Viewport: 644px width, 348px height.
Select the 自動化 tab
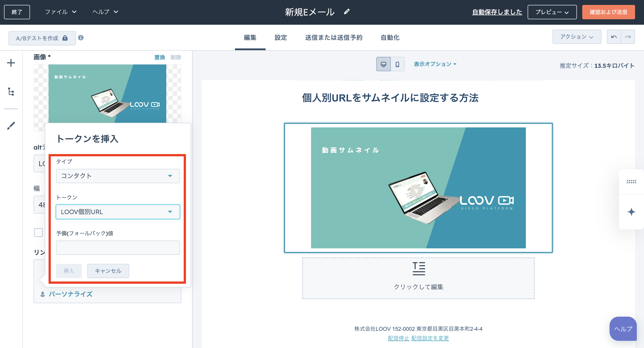(390, 38)
